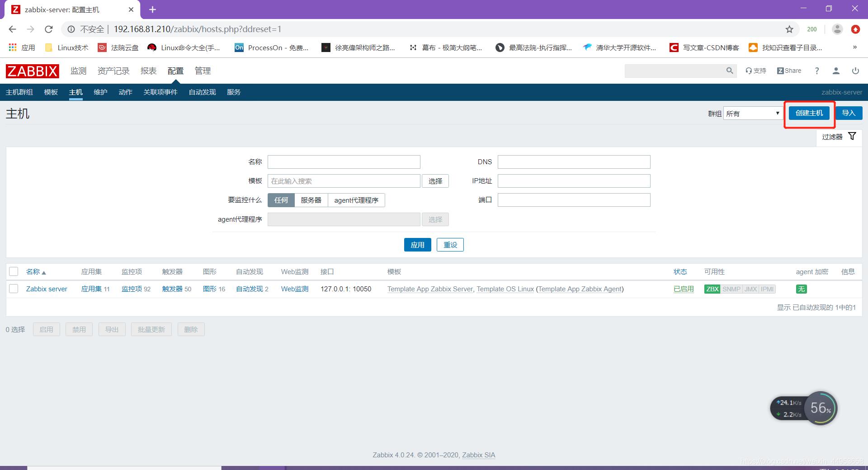The image size is (868, 470).
Task: Toggle host status 已启用
Action: tap(684, 289)
